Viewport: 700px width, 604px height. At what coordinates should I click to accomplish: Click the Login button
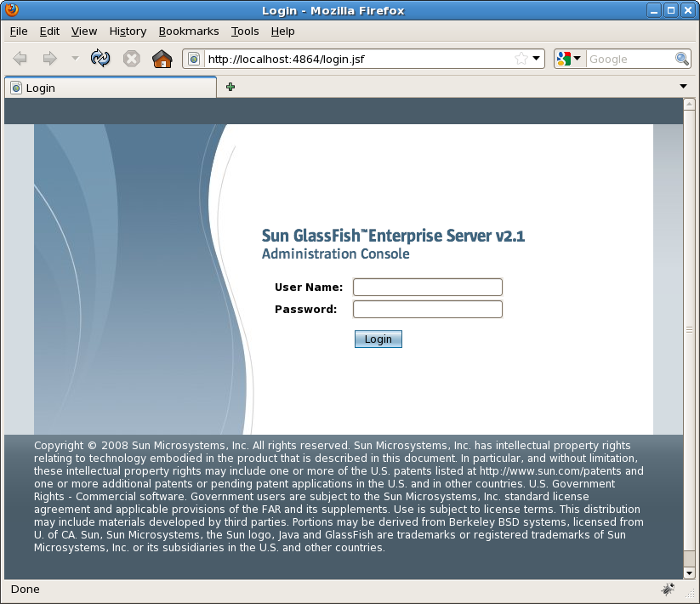pyautogui.click(x=378, y=339)
